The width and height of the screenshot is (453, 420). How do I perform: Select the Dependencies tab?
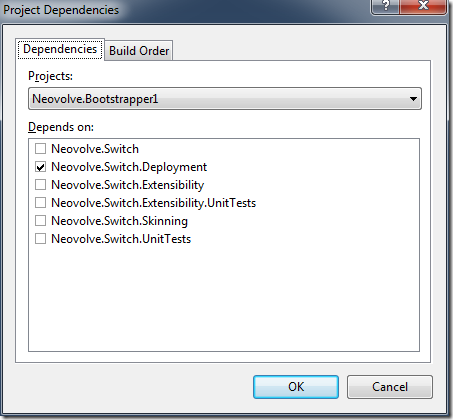click(60, 49)
